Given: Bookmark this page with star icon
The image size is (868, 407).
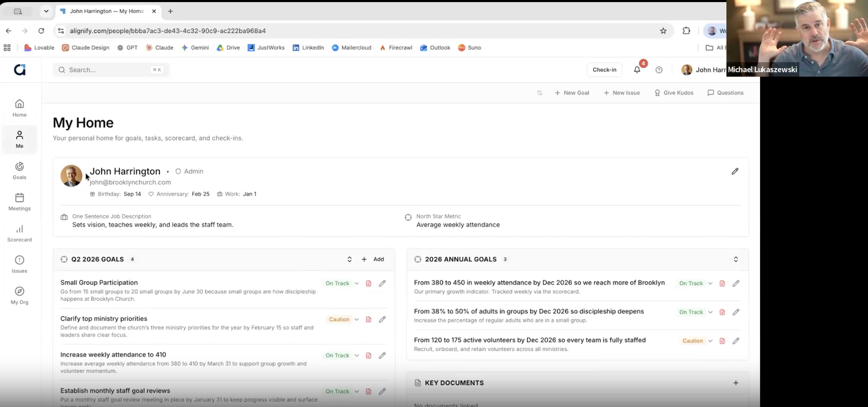Looking at the screenshot, I should click(663, 31).
